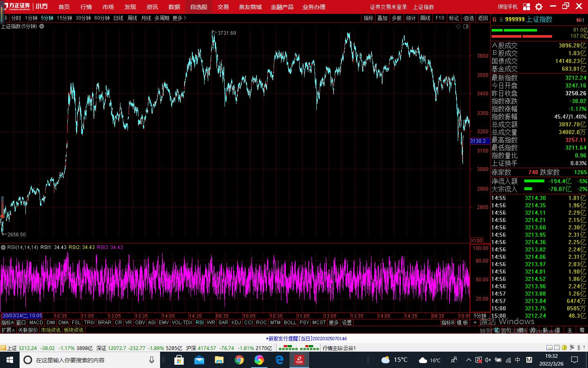588x368 pixels.
Task: Click the diamond icon above the chart
Action: tap(458, 26)
